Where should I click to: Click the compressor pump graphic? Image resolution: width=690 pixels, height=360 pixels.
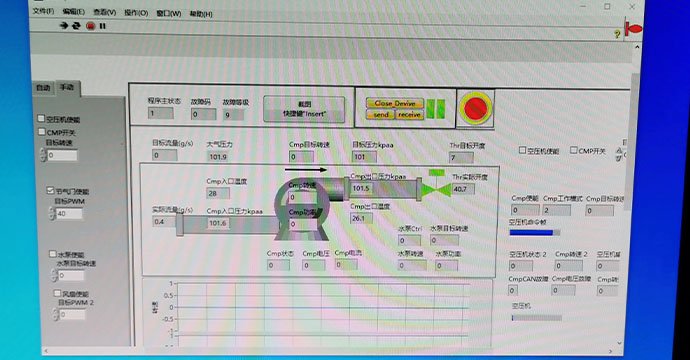point(302,209)
